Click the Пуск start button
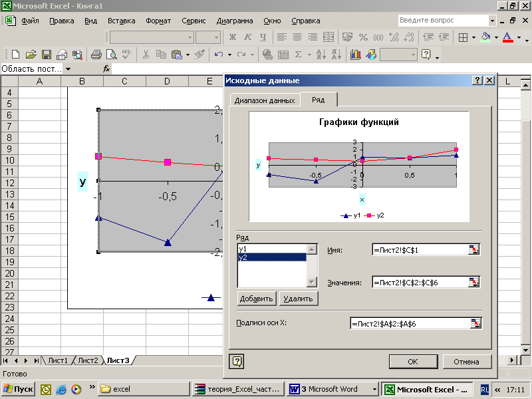The height and width of the screenshot is (399, 532). (x=19, y=389)
